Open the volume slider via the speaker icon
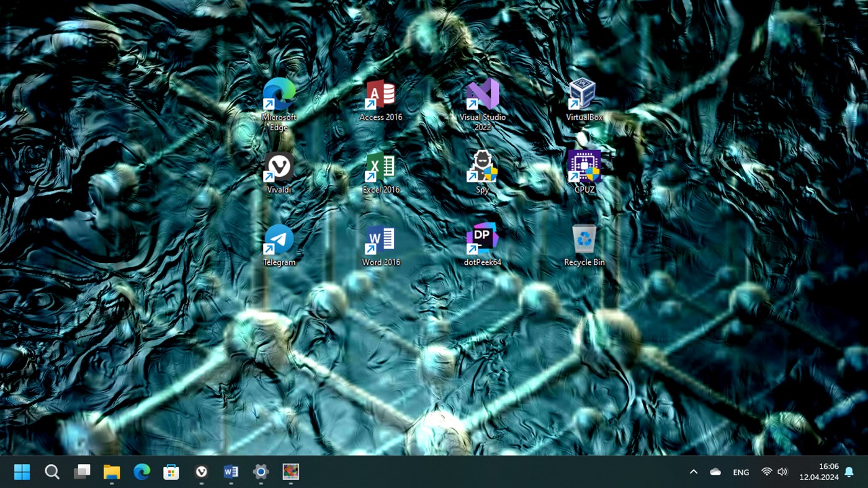The width and height of the screenshot is (868, 488). [x=782, y=472]
